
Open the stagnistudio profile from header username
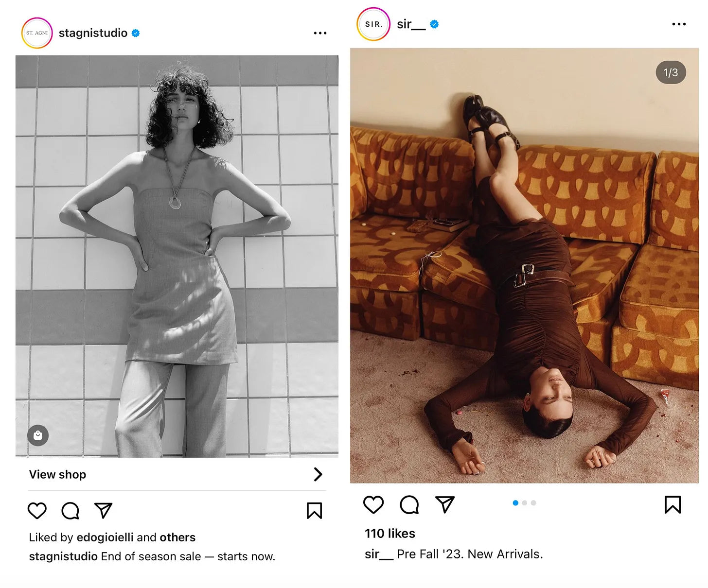(93, 33)
